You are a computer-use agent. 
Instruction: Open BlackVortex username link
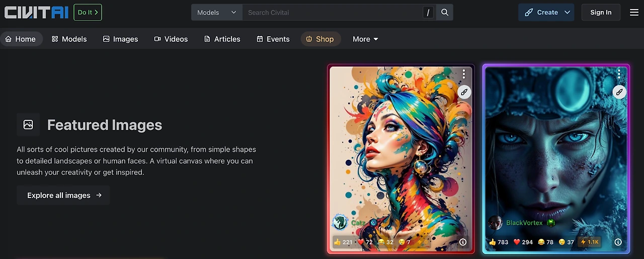coord(524,223)
